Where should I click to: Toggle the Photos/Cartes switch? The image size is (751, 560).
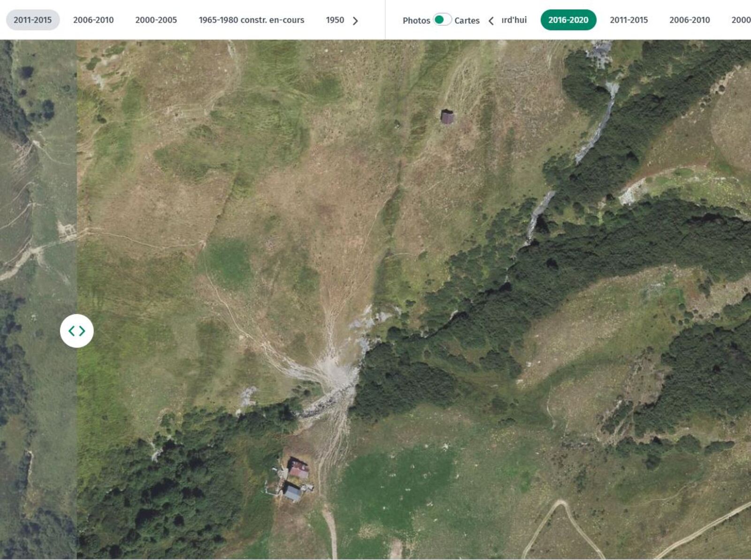click(x=442, y=20)
